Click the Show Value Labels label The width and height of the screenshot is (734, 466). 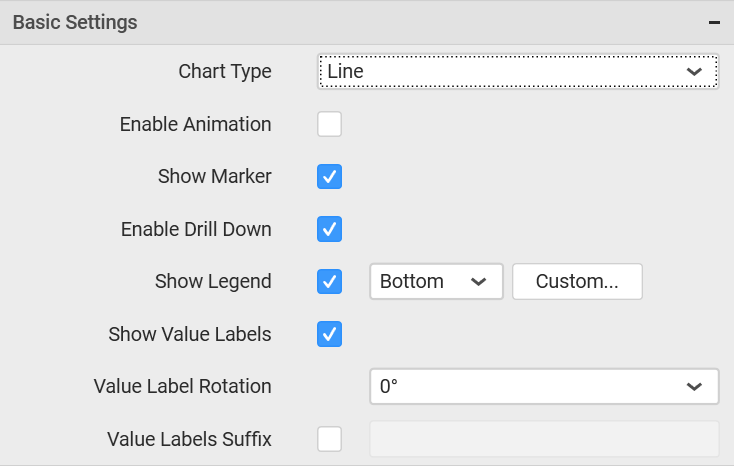pos(190,334)
